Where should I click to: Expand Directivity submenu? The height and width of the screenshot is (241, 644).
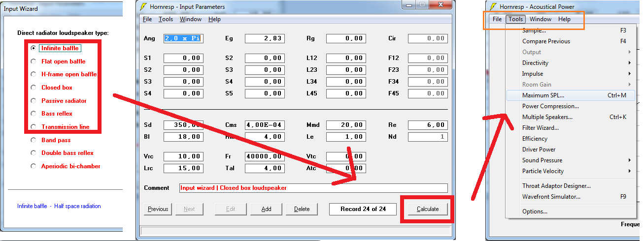tap(570, 63)
